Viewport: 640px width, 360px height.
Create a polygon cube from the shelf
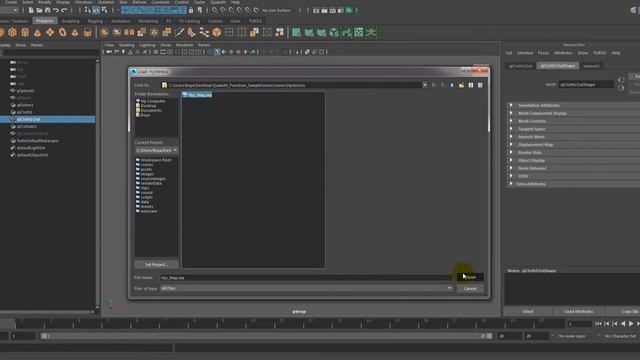12,32
